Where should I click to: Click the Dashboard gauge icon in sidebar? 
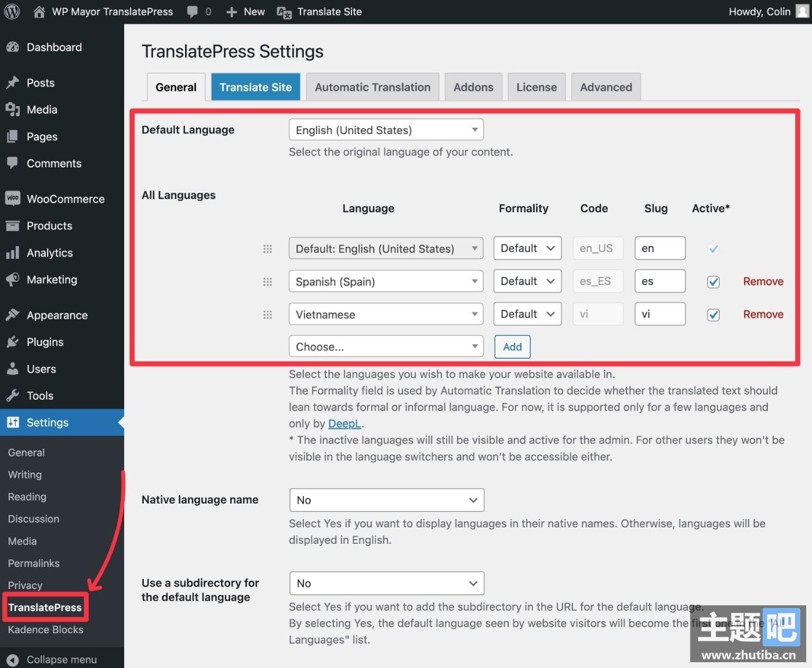point(13,48)
